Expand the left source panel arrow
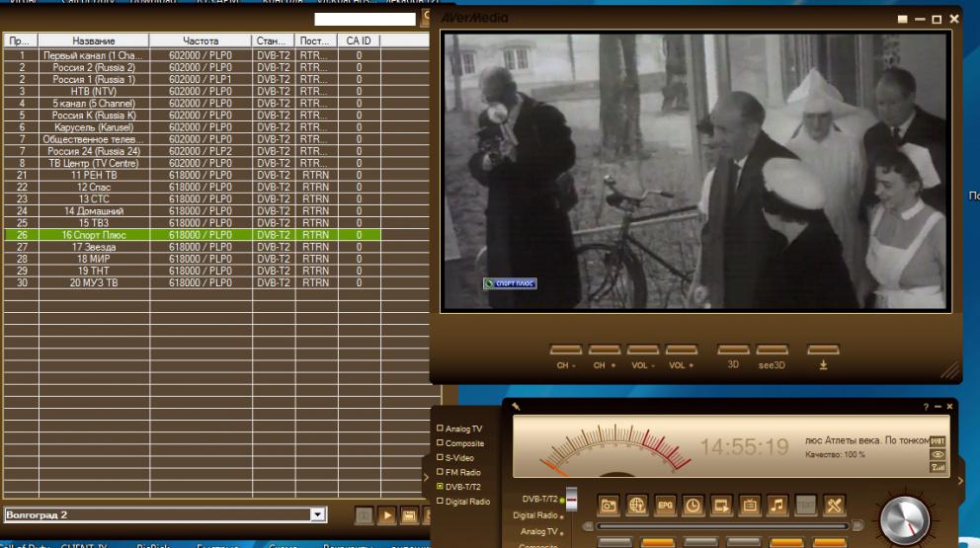 coord(427,477)
